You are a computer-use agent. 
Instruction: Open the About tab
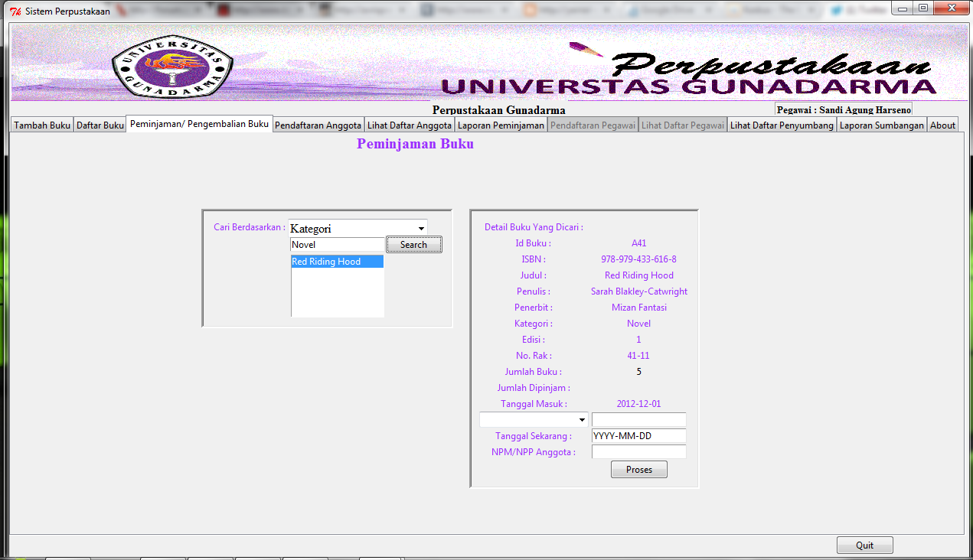(942, 125)
